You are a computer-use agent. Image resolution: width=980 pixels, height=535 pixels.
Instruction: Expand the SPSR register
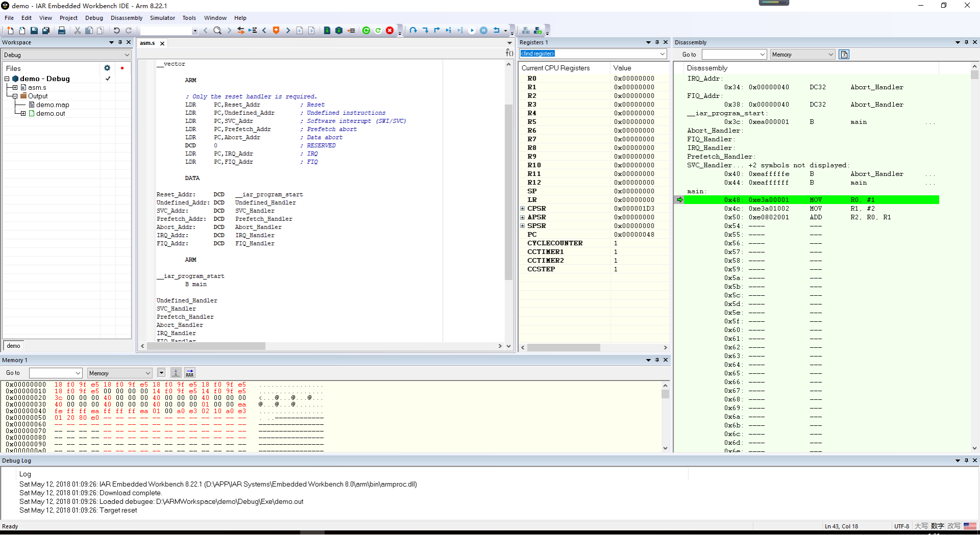[522, 226]
